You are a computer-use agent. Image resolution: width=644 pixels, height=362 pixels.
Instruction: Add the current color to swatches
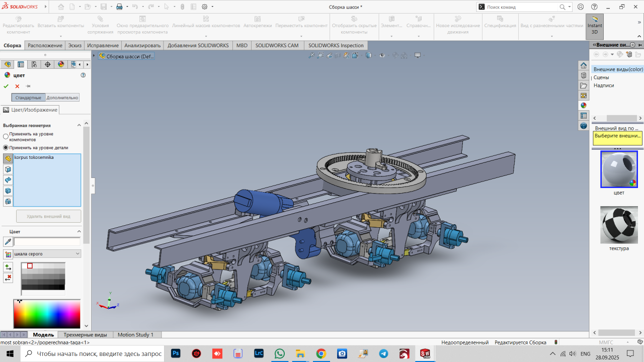point(8,267)
